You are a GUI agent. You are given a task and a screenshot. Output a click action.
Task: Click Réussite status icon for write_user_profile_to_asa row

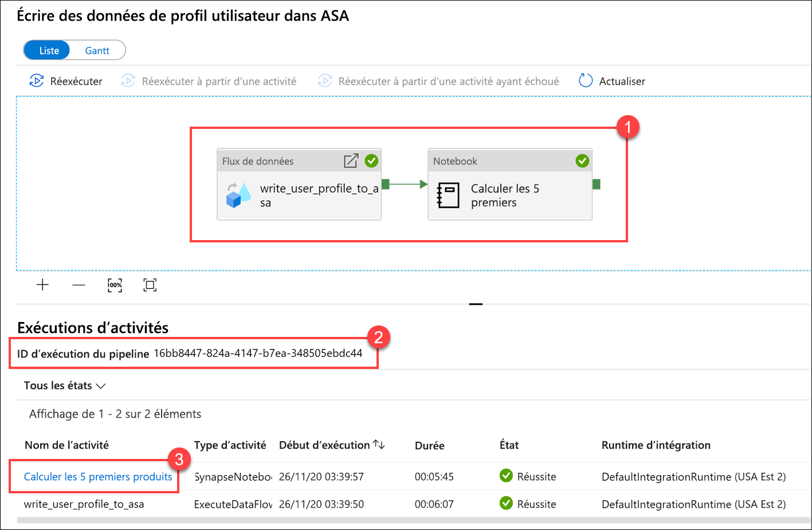(506, 503)
